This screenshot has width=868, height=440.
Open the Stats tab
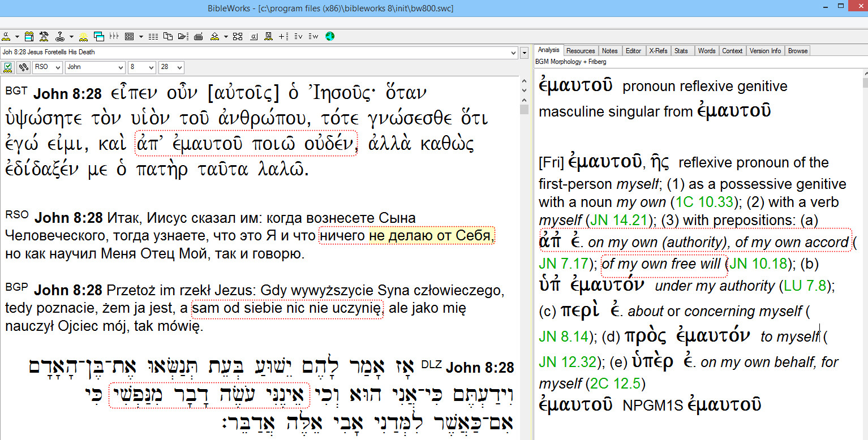click(682, 51)
